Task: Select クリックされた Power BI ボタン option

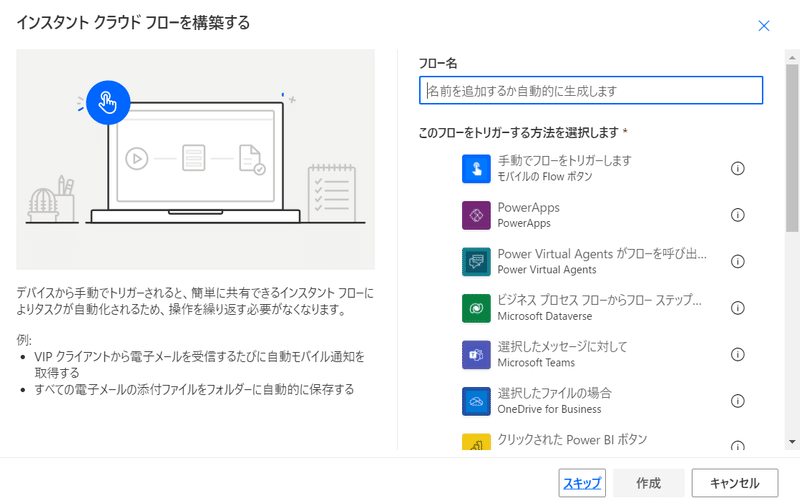Action: pyautogui.click(x=572, y=439)
